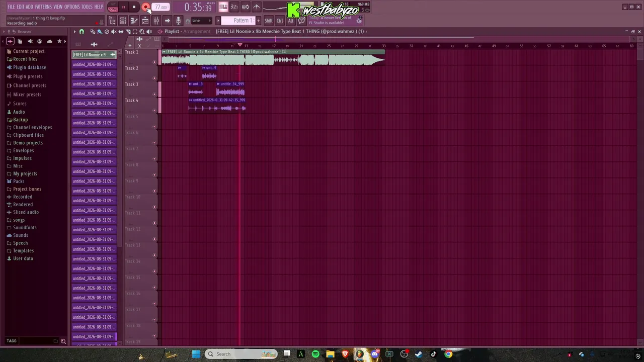644x362 pixels.
Task: Open the OPTIONS menu
Action: coord(72,7)
